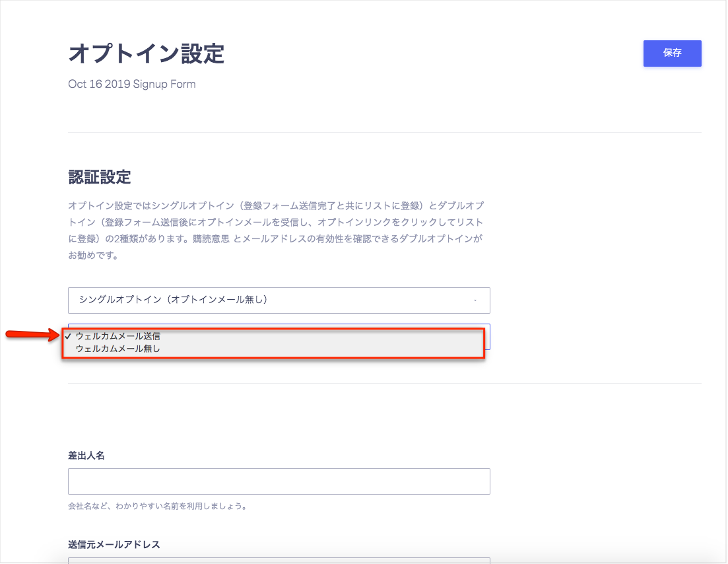The width and height of the screenshot is (728, 564).
Task: Choose the ウェルカムメール無し option
Action: 118,349
